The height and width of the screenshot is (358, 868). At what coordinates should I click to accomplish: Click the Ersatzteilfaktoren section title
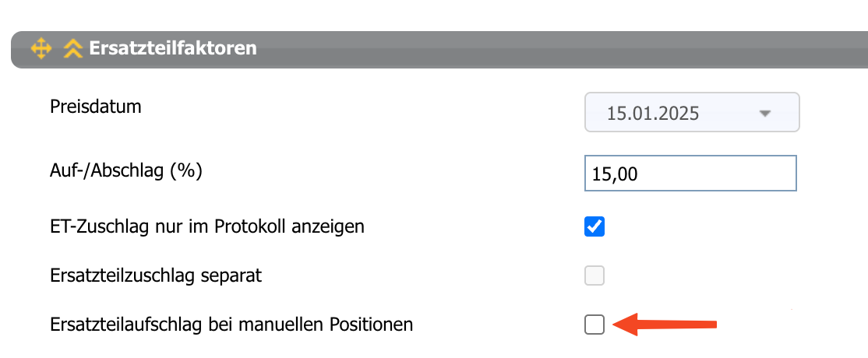click(x=173, y=48)
